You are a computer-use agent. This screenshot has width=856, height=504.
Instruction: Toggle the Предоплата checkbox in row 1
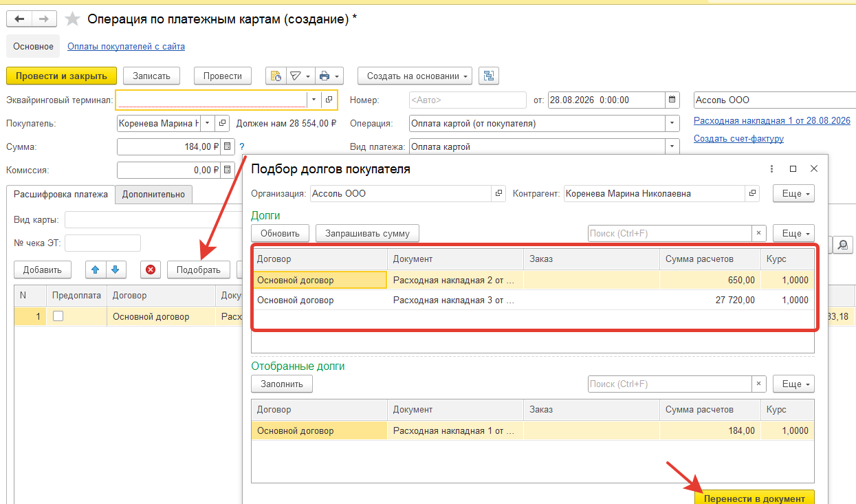coord(58,316)
